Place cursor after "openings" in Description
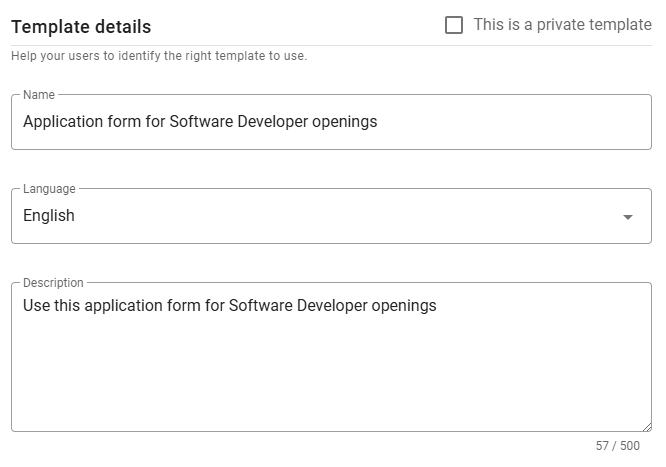The image size is (666, 467). pos(438,306)
